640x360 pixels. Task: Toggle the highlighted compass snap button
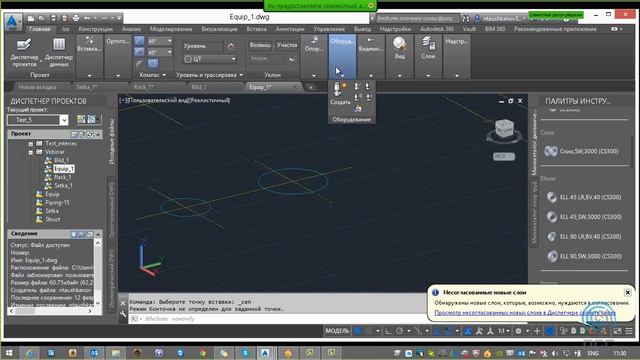153,64
